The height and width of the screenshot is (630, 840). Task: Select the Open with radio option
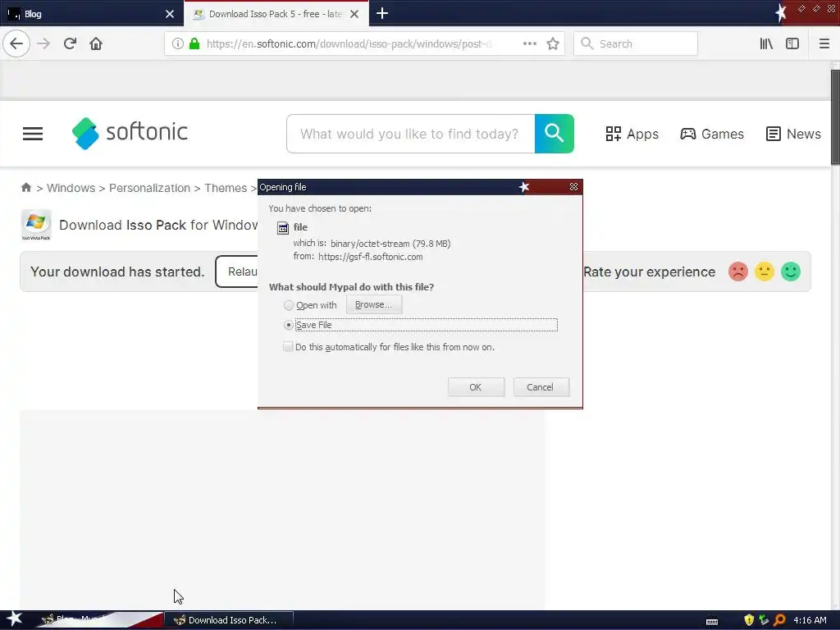(x=289, y=305)
